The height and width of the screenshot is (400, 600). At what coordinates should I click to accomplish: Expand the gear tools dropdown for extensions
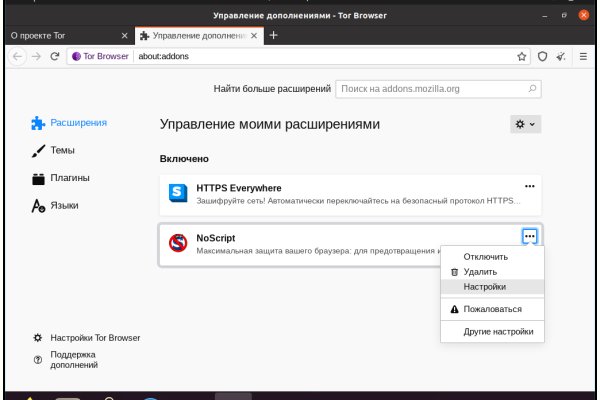pyautogui.click(x=525, y=124)
